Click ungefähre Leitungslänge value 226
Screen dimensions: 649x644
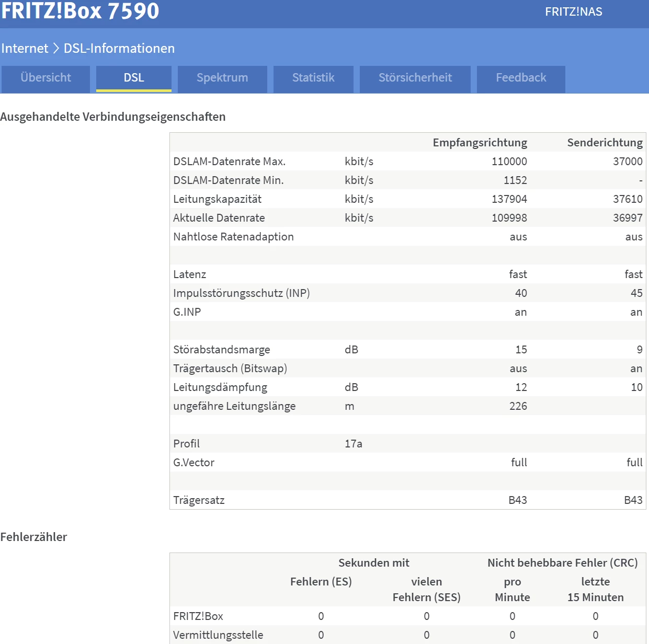(518, 406)
